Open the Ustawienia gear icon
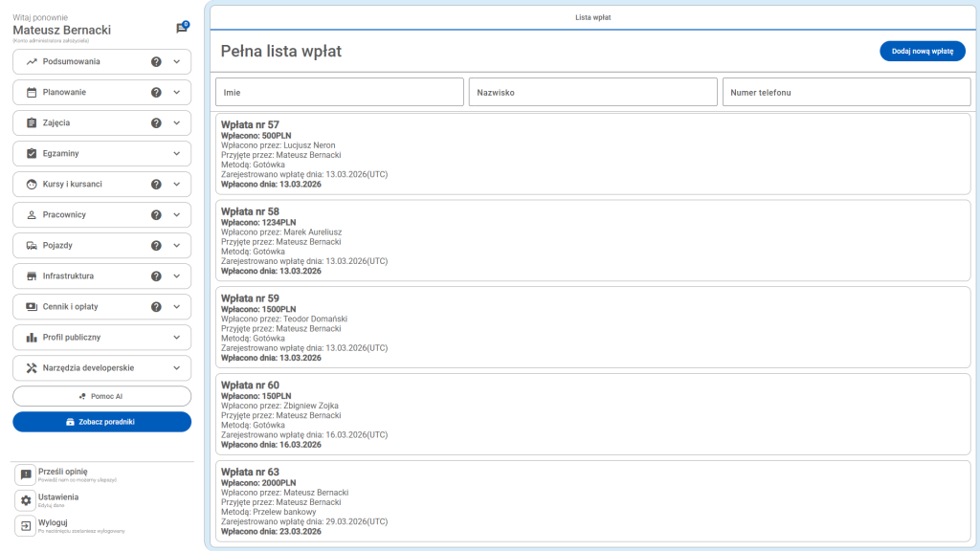 (x=24, y=497)
